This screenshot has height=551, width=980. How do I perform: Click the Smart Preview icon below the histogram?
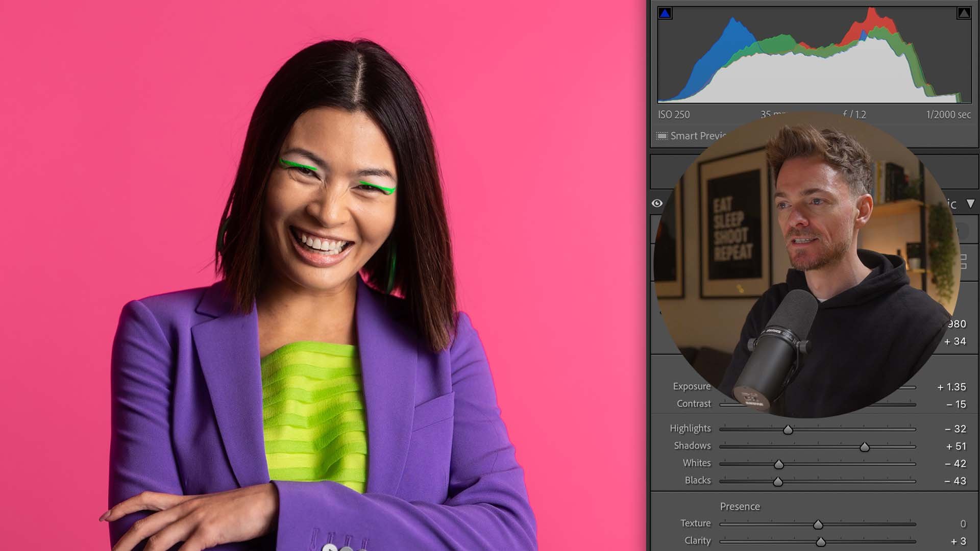tap(662, 136)
